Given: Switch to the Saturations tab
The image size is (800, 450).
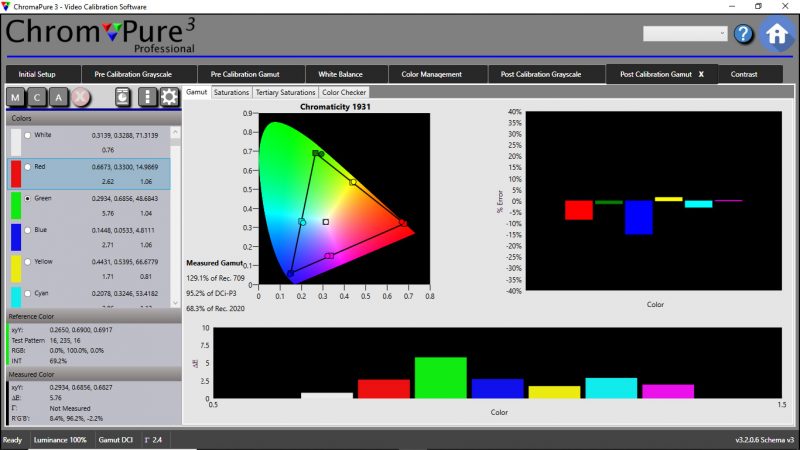Looking at the screenshot, I should 231,92.
